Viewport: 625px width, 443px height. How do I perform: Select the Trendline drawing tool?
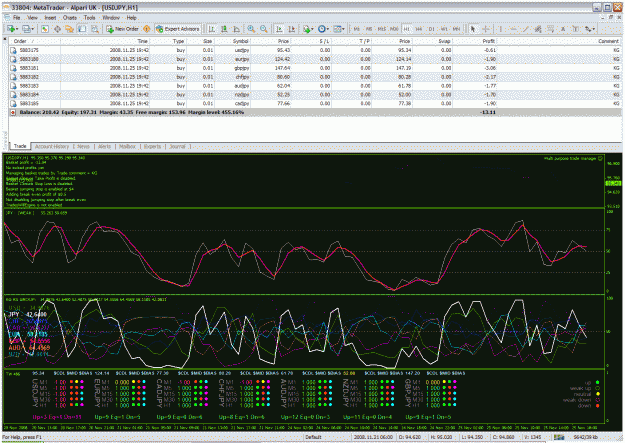pos(526,29)
